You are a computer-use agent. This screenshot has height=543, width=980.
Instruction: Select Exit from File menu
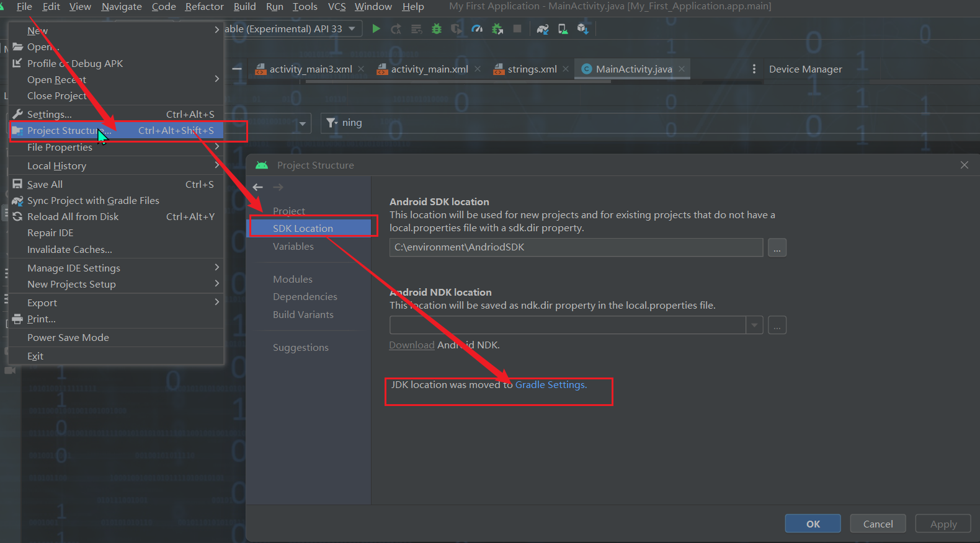(x=115, y=356)
